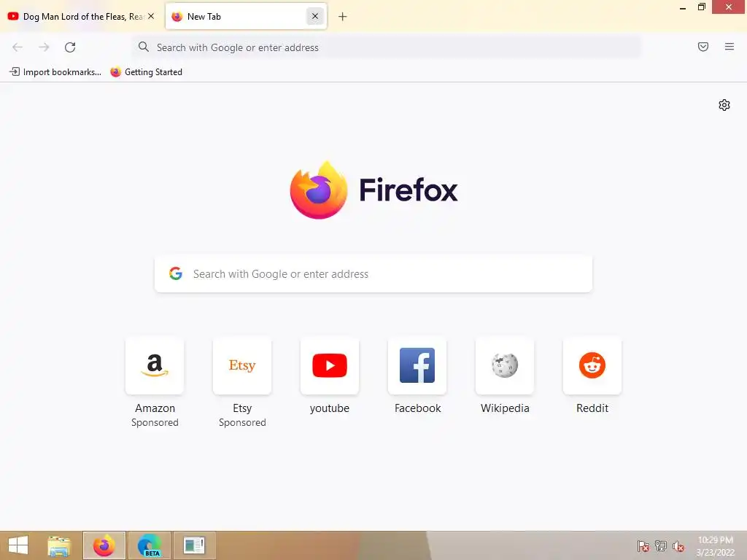Viewport: 747px width, 560px height.
Task: Focus the address bar search field
Action: pyautogui.click(x=386, y=47)
